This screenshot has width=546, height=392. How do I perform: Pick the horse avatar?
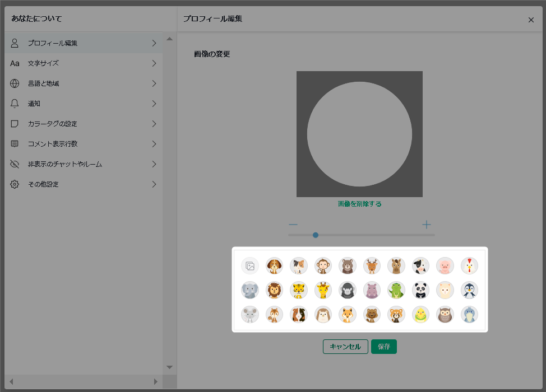click(396, 266)
